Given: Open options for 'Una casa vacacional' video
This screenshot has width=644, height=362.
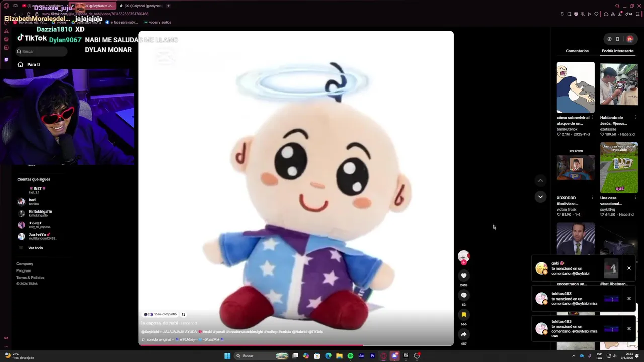Looking at the screenshot, I should 636,198.
